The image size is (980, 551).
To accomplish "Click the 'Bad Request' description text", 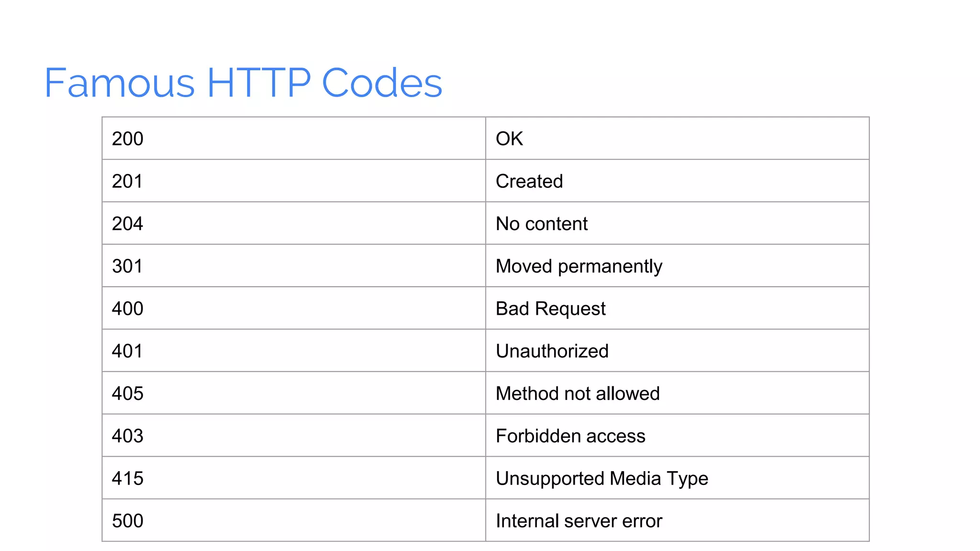I will (550, 309).
